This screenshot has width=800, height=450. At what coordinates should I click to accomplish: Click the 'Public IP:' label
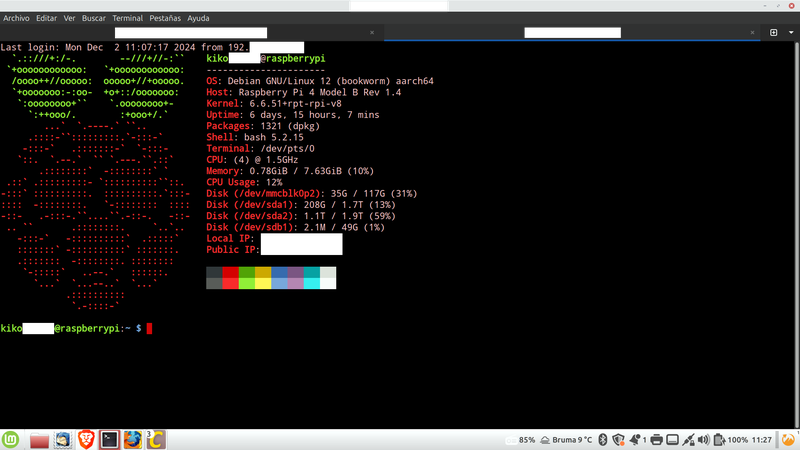point(233,249)
